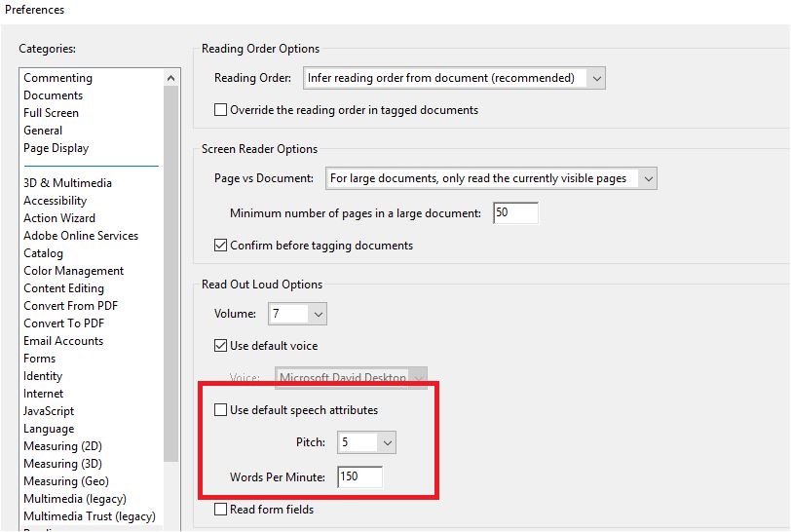Select the Multimedia (legacy) category
The height and width of the screenshot is (532, 791).
[x=75, y=499]
